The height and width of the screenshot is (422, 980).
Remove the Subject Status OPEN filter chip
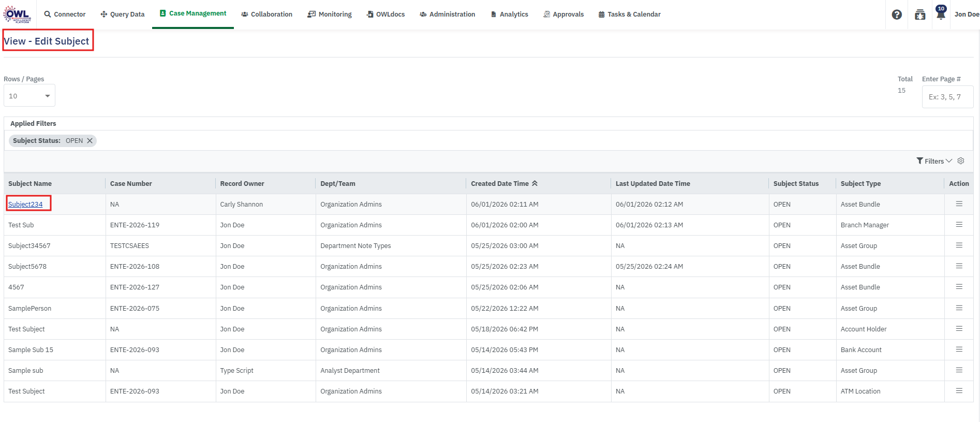click(x=90, y=141)
